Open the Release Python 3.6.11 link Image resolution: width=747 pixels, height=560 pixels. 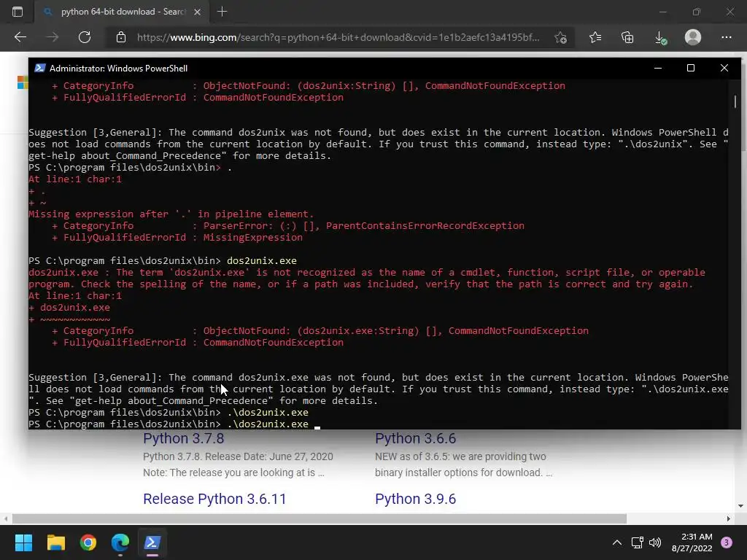[x=214, y=499]
